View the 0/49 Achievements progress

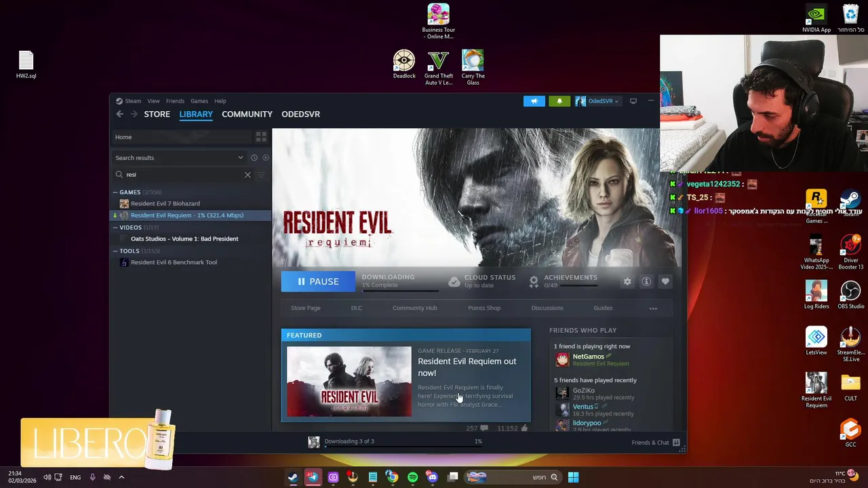570,281
